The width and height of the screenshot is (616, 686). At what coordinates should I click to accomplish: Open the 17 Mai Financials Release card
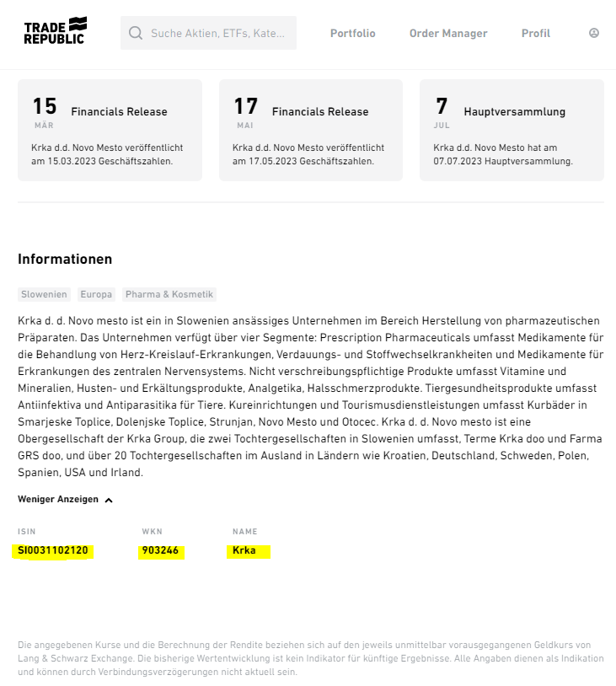click(311, 130)
